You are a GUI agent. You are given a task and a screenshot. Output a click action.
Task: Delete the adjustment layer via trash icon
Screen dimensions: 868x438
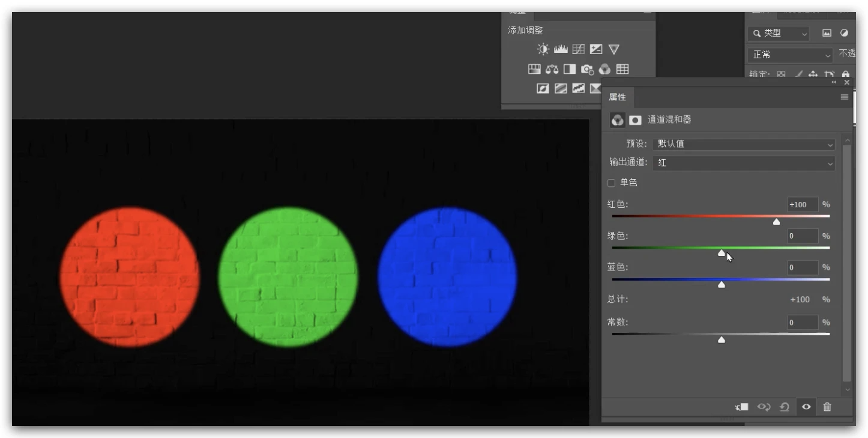pyautogui.click(x=827, y=407)
